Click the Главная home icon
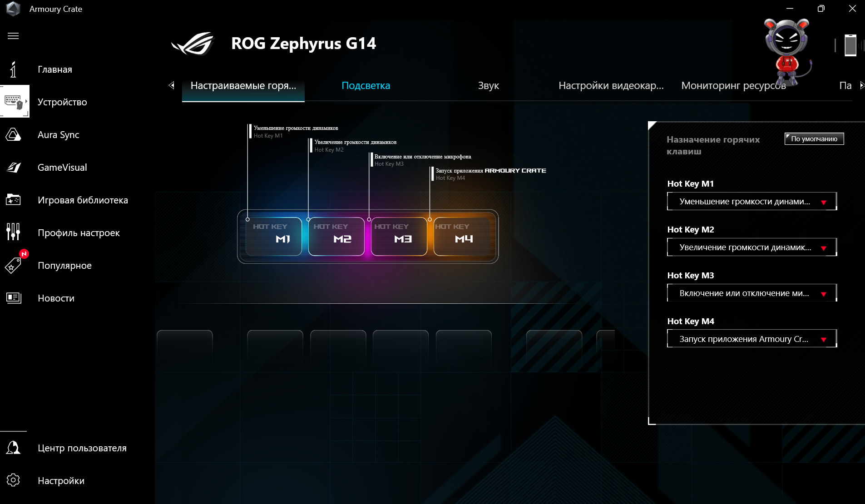 pos(13,69)
